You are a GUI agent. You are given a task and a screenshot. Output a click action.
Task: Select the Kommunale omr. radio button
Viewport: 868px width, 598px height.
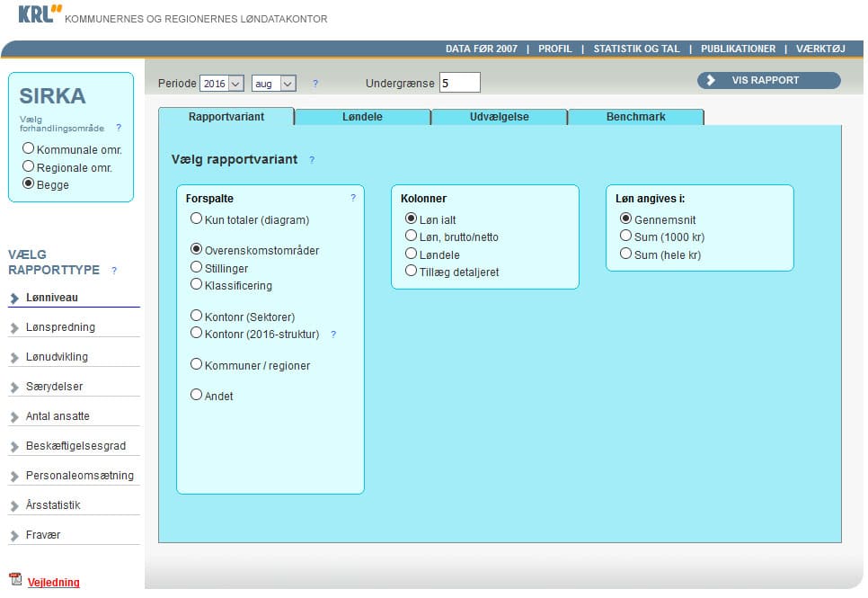coord(29,149)
